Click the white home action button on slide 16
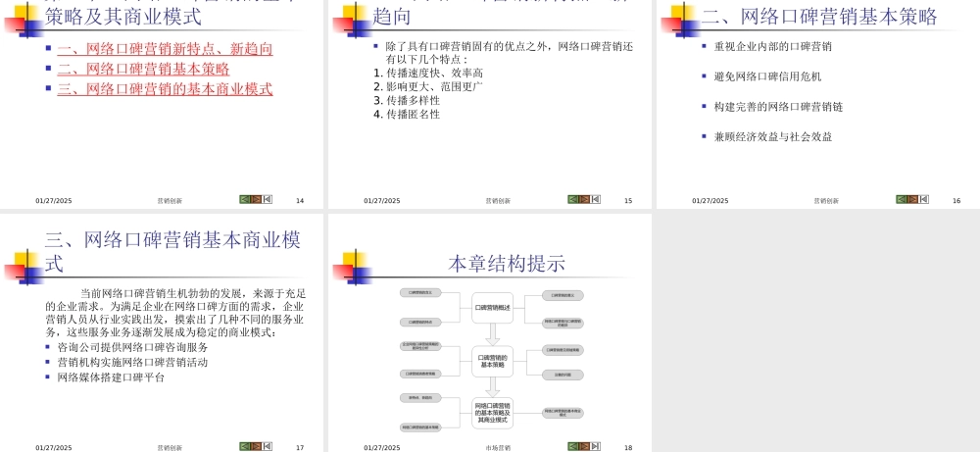This screenshot has width=980, height=452. 924,199
